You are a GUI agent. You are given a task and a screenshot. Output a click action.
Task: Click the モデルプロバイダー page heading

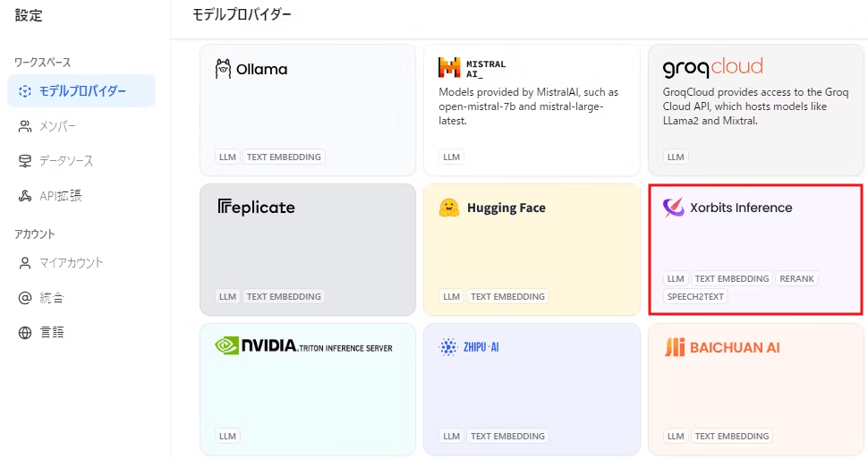242,15
